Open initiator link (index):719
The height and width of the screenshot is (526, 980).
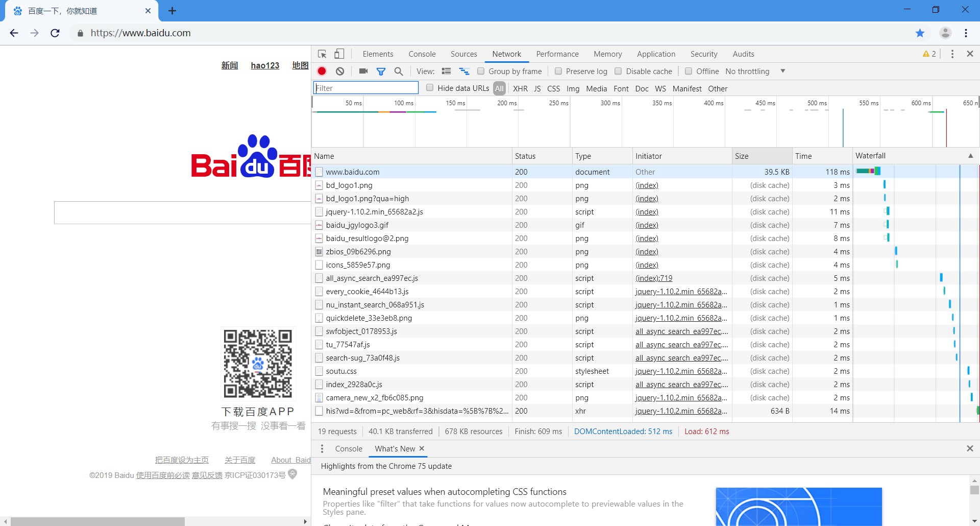654,278
